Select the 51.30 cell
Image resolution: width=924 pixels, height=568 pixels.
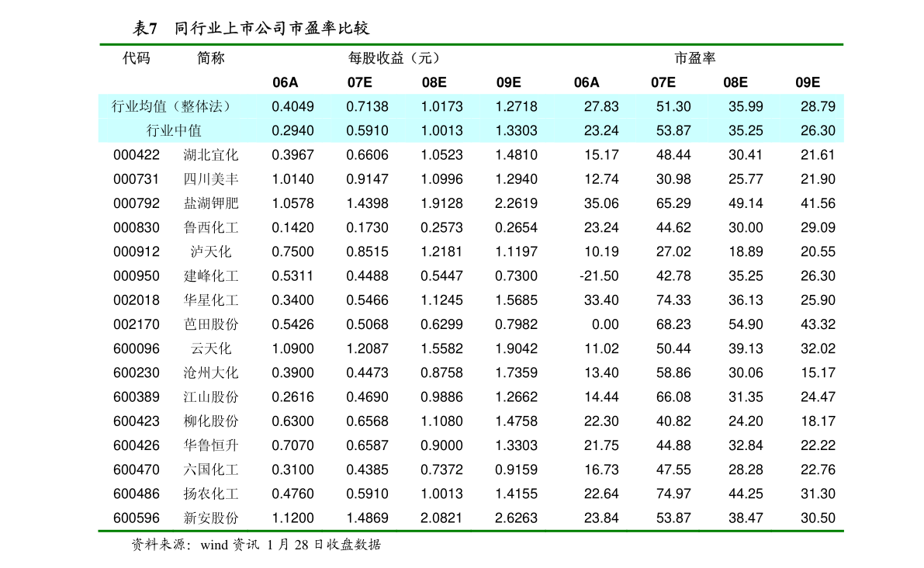(x=673, y=106)
